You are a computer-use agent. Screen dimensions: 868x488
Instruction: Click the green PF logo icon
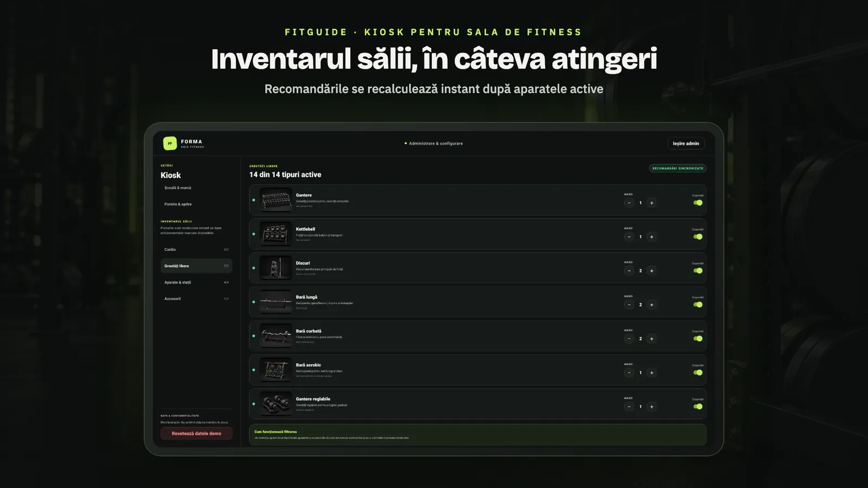[170, 143]
